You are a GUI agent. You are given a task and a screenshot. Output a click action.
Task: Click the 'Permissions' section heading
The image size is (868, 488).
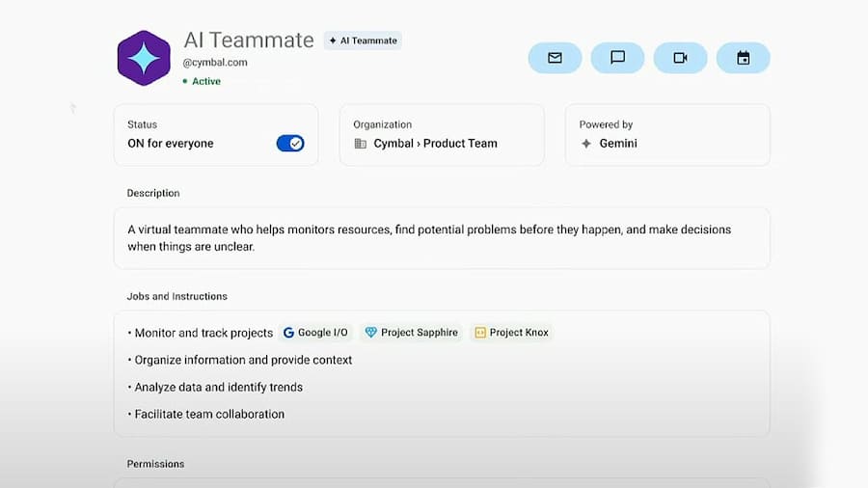155,464
